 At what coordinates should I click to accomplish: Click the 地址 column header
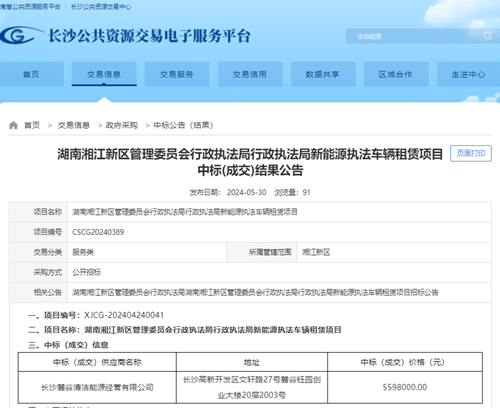(x=252, y=362)
